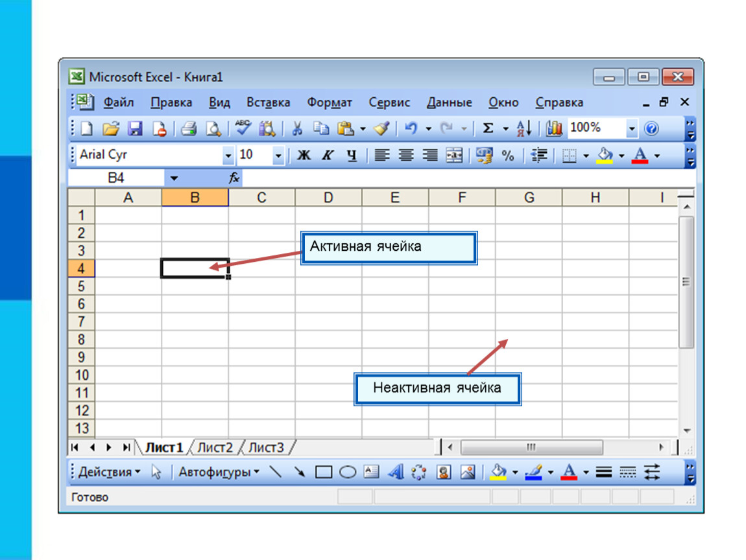This screenshot has height=560, width=746.
Task: Open the Arial Cyr font name dropdown
Action: [228, 156]
